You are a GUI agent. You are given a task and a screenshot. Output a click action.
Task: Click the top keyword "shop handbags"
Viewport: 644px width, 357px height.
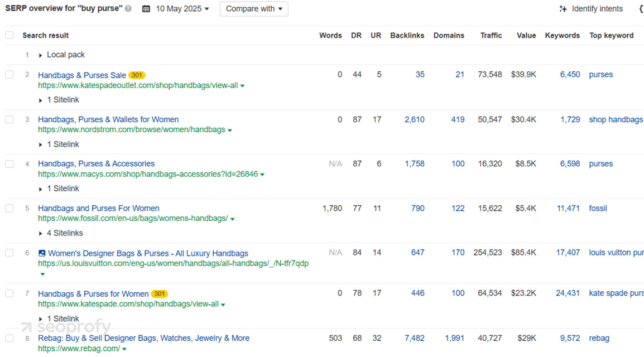(x=616, y=119)
